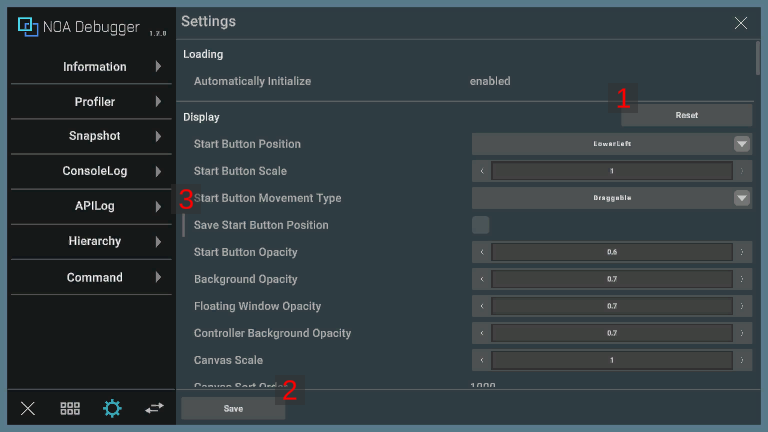
Task: Toggle Save Start Button Position checkbox
Action: tap(481, 225)
